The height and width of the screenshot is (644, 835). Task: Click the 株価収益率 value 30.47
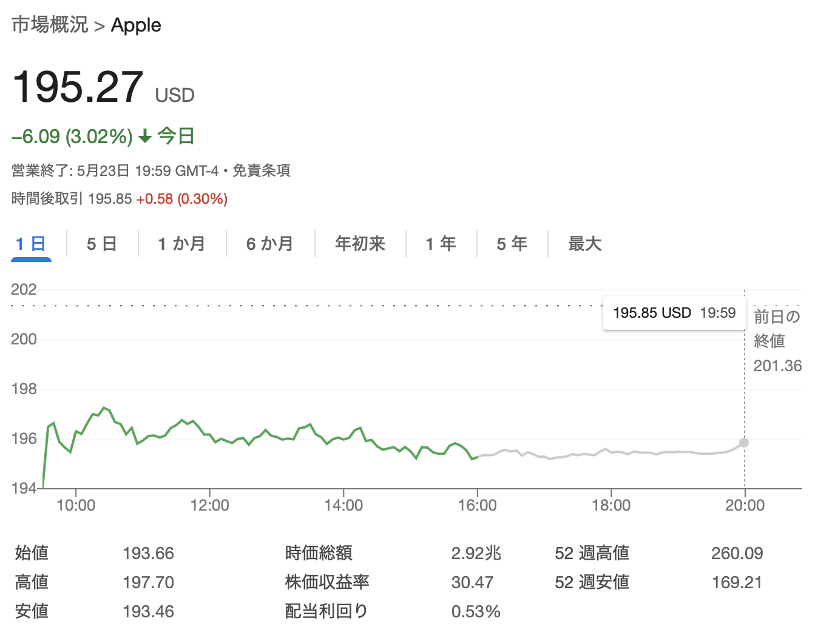[x=472, y=582]
